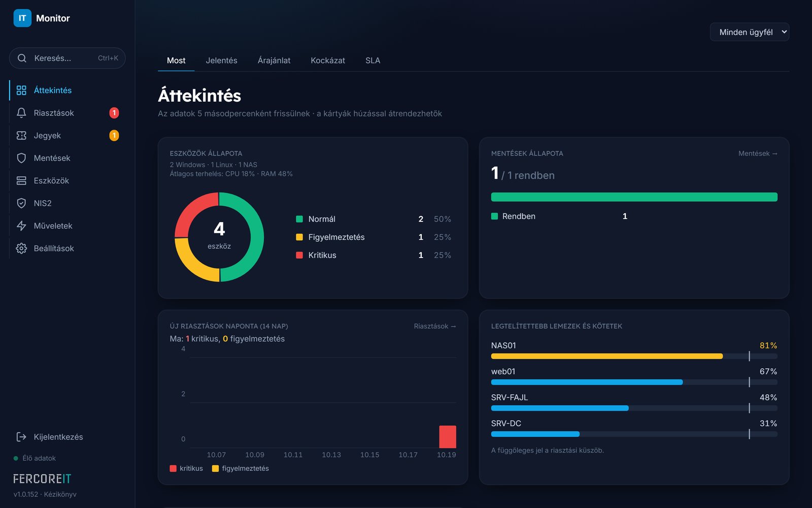Open Beállítások in the sidebar

click(x=67, y=248)
